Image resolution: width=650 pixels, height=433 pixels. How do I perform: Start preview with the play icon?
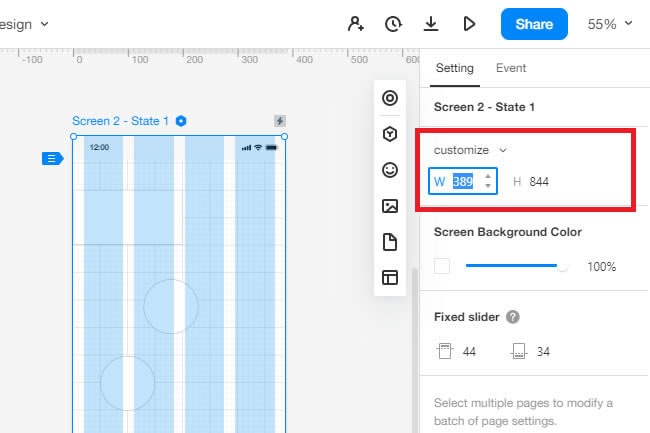[x=469, y=24]
